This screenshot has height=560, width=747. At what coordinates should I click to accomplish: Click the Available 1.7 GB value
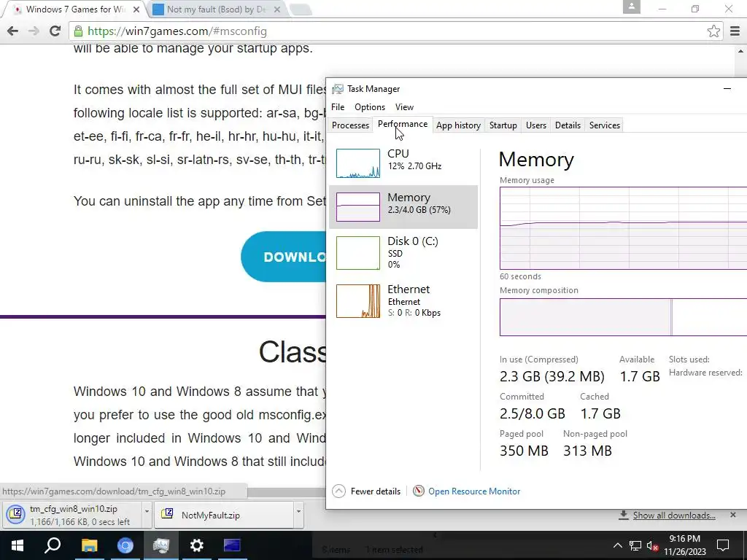(639, 376)
